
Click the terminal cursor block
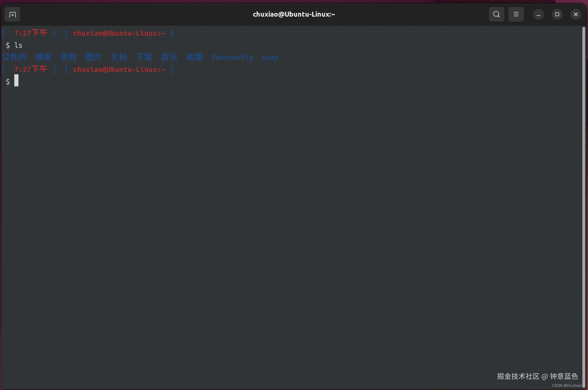click(16, 81)
